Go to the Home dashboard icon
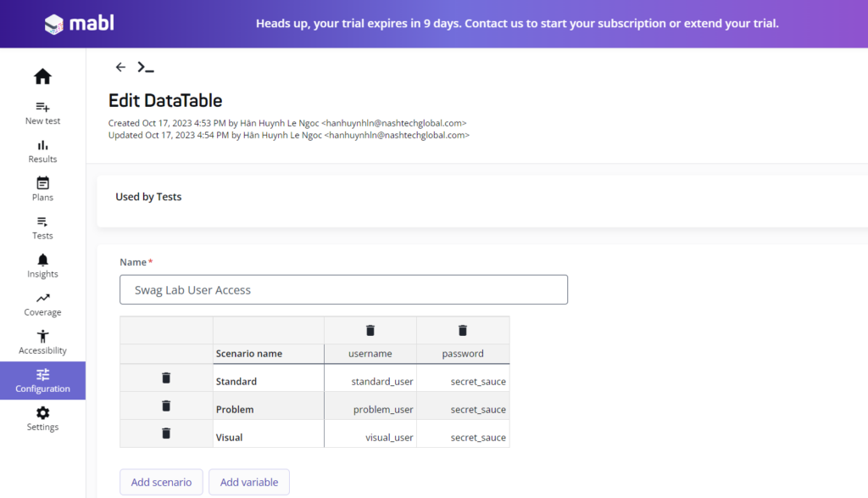 (x=42, y=77)
